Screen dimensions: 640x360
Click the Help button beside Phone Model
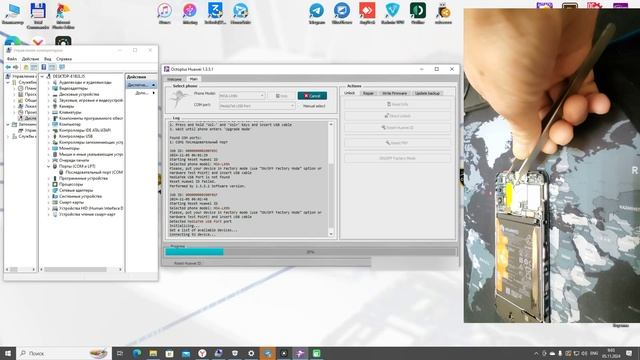[x=282, y=96]
